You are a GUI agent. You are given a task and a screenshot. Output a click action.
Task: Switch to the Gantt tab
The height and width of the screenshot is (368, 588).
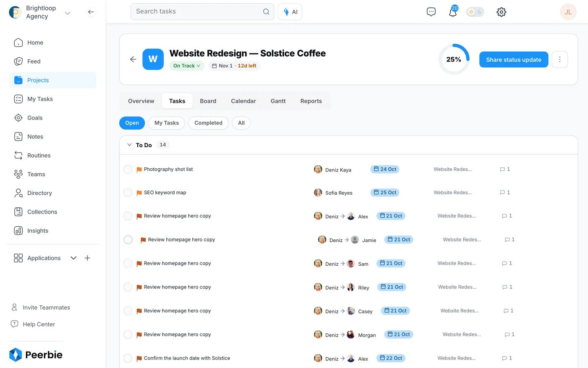tap(278, 101)
